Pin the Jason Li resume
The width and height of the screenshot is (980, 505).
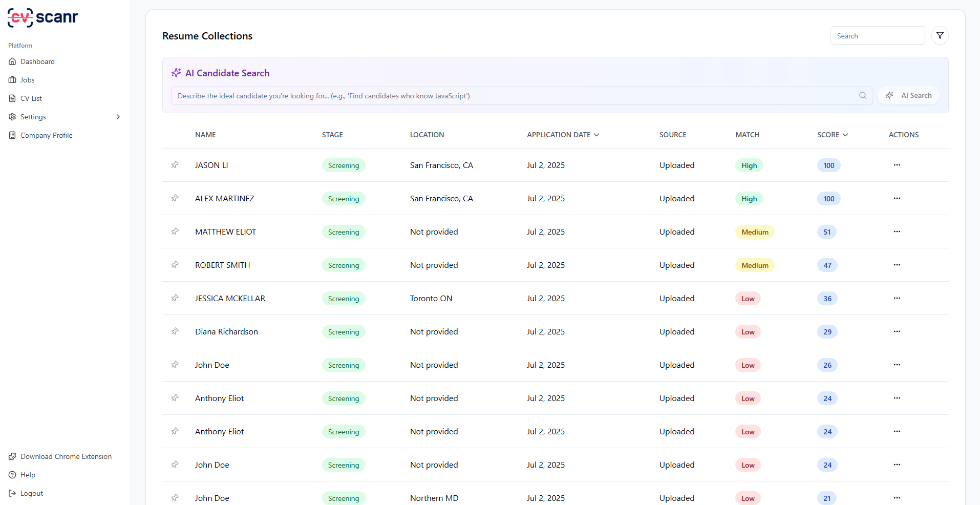[175, 165]
